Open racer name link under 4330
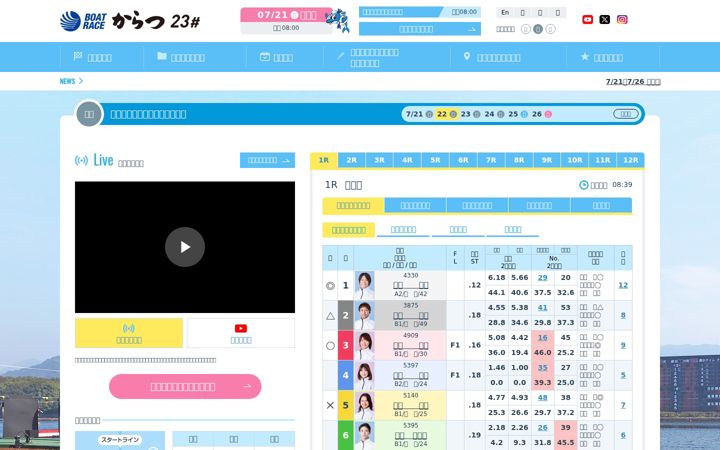720x450 pixels. click(x=411, y=285)
